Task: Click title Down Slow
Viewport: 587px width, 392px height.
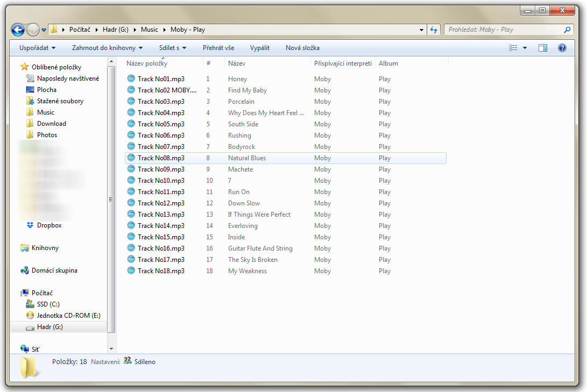Action: point(244,203)
